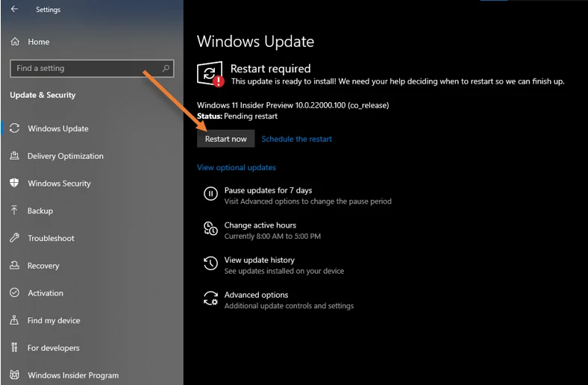Click the Windows Update sync icon in sidebar

[x=15, y=128]
